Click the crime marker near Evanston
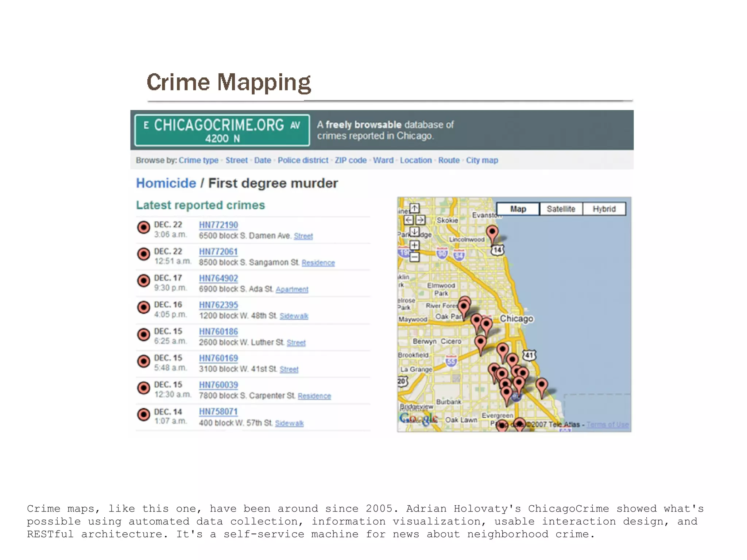Viewport: 747px width, 560px height. [492, 232]
